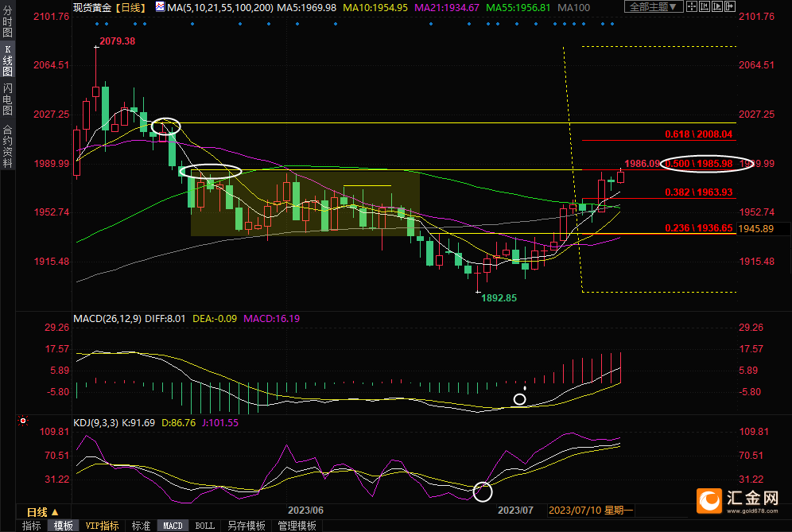Select the 指标 bottom tab

(x=31, y=526)
